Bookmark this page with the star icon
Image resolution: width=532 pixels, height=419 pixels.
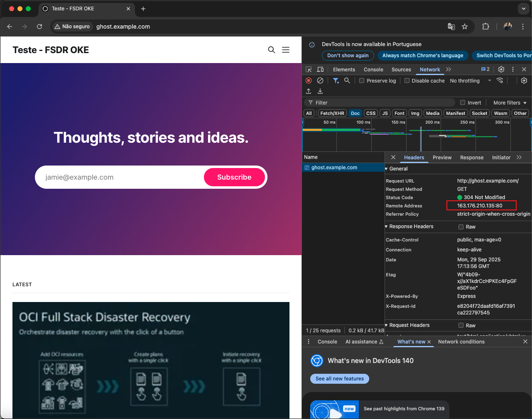pos(465,27)
